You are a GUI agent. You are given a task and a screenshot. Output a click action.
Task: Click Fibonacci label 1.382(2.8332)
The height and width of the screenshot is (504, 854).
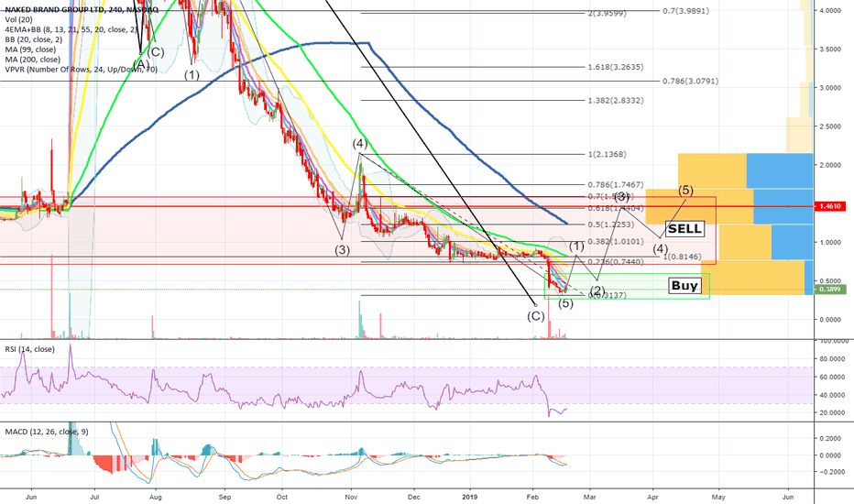pyautogui.click(x=616, y=100)
